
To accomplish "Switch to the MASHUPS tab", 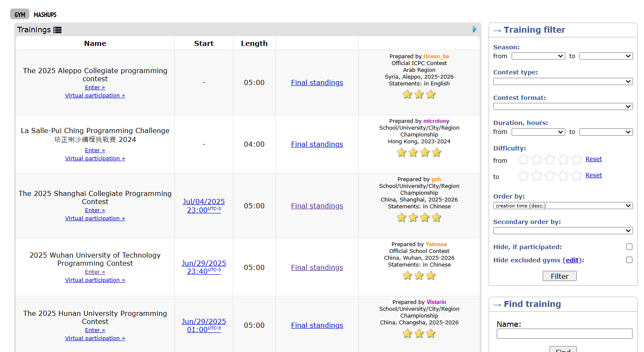I will 45,14.
